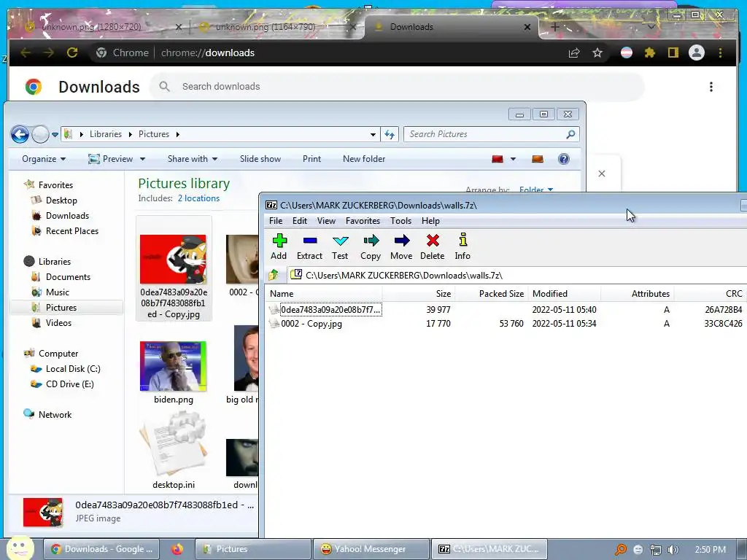This screenshot has height=560, width=747.
Task: Select CD Drive (E:) in sidebar
Action: click(69, 384)
